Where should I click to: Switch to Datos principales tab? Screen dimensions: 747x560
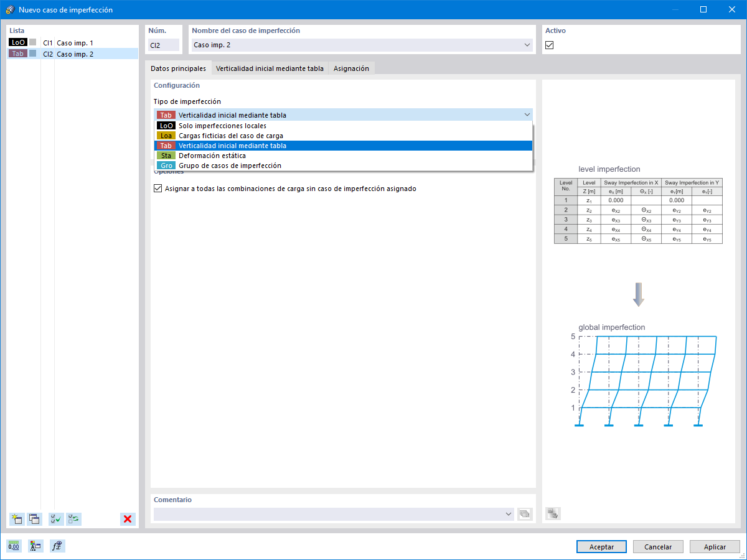tap(178, 68)
